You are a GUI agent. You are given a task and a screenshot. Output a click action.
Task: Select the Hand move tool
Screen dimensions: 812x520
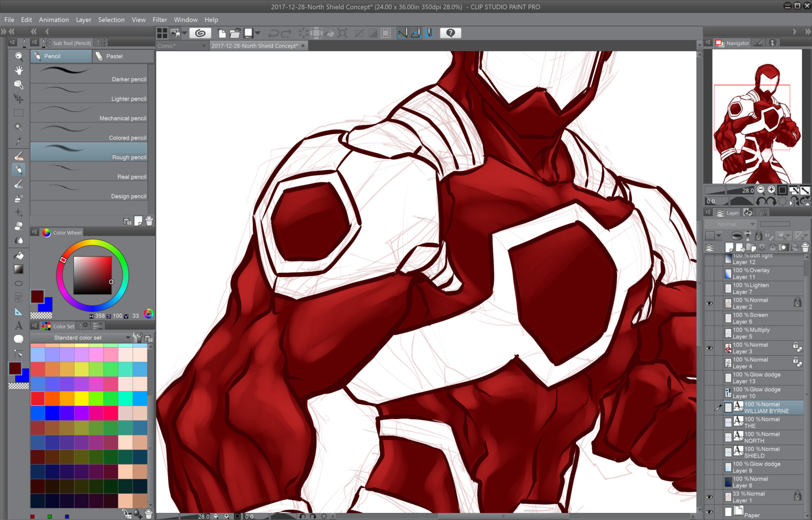[x=19, y=70]
